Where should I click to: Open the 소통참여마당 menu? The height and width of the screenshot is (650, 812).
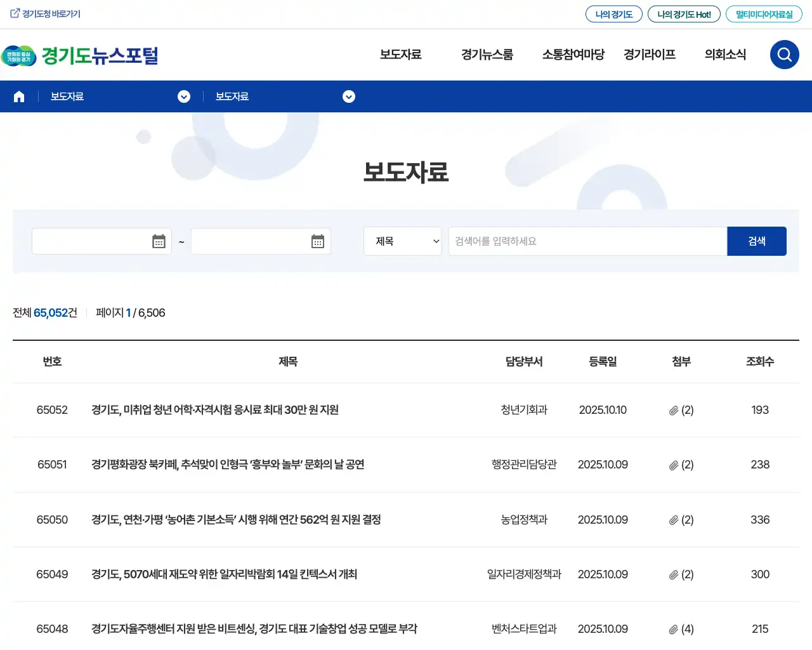[x=573, y=55]
